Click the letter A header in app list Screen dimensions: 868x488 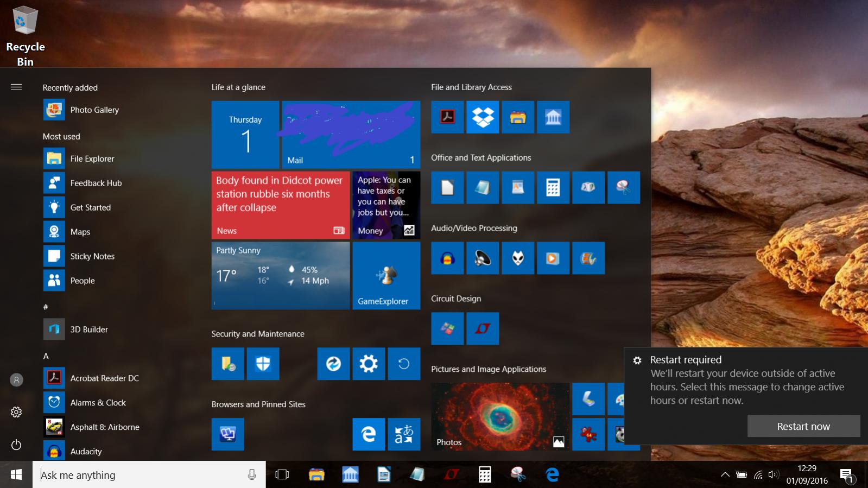(46, 356)
